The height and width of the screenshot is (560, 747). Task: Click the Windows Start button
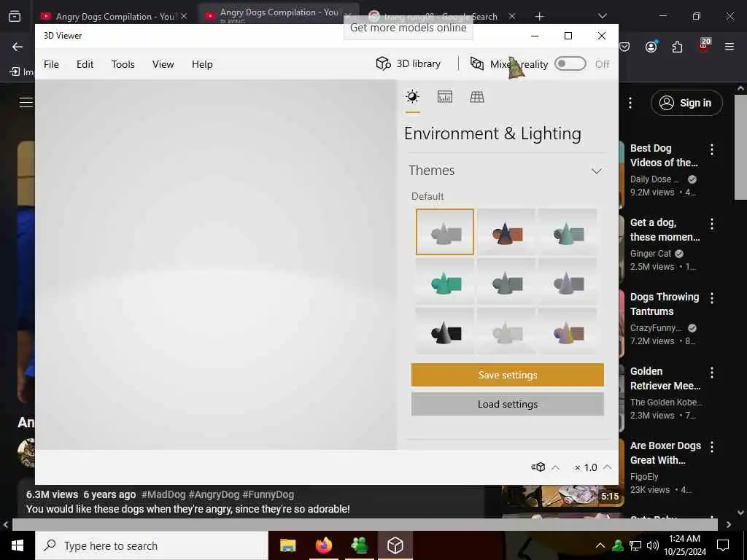18,545
